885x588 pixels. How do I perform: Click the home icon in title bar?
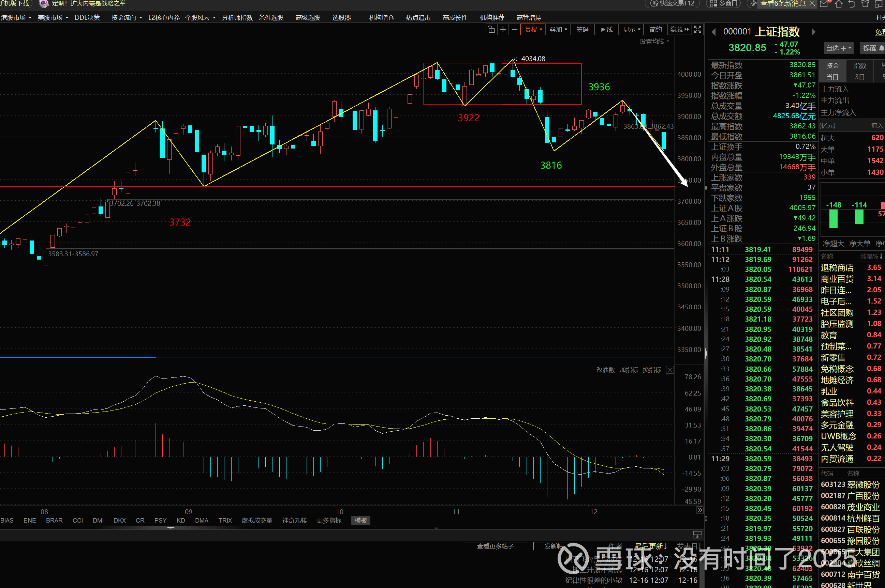point(839,4)
